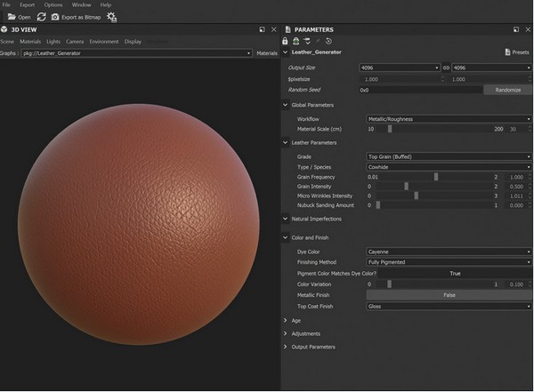Click the Export as Bitmap camera icon
The height and width of the screenshot is (392, 534).
coord(55,17)
